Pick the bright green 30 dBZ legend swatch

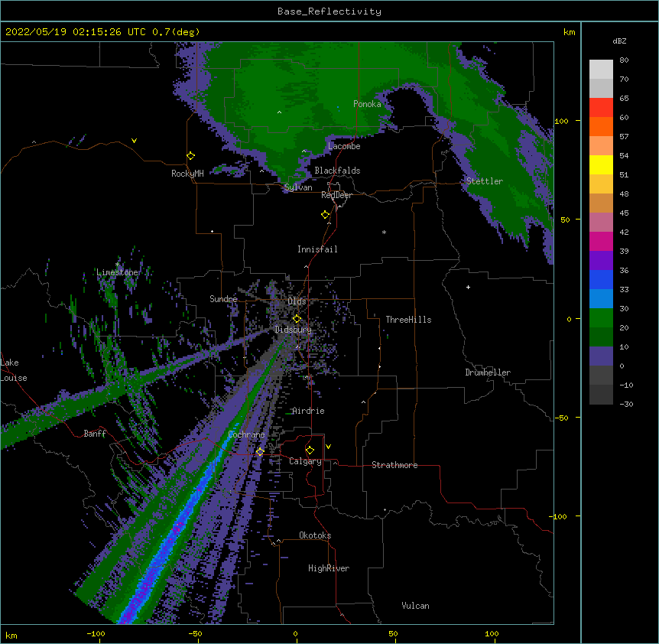[x=601, y=318]
